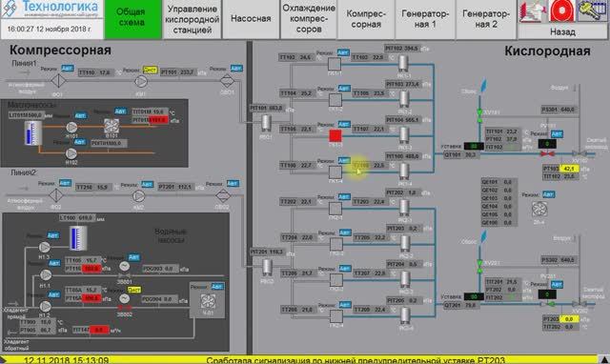
Task: Click the Уставка field near QT101
Action: [474, 146]
